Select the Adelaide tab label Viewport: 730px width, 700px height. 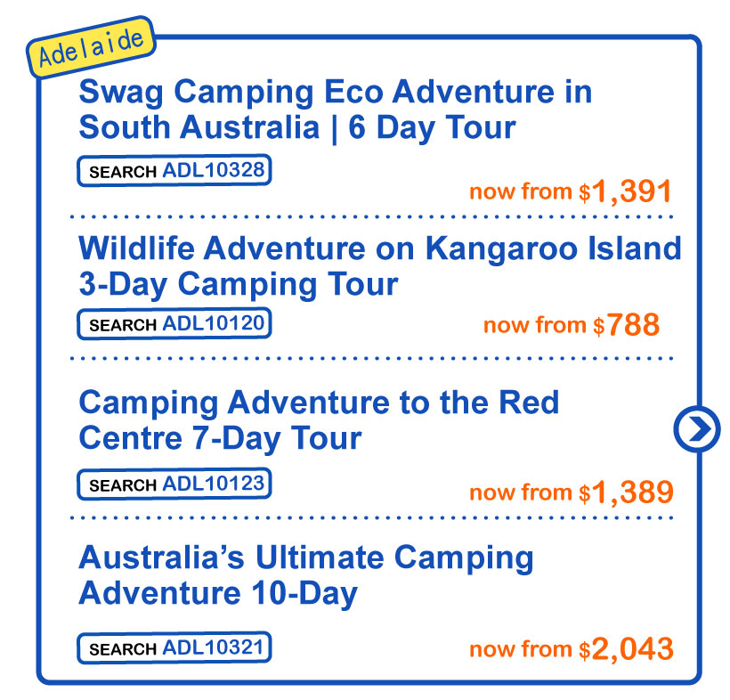coord(93,51)
